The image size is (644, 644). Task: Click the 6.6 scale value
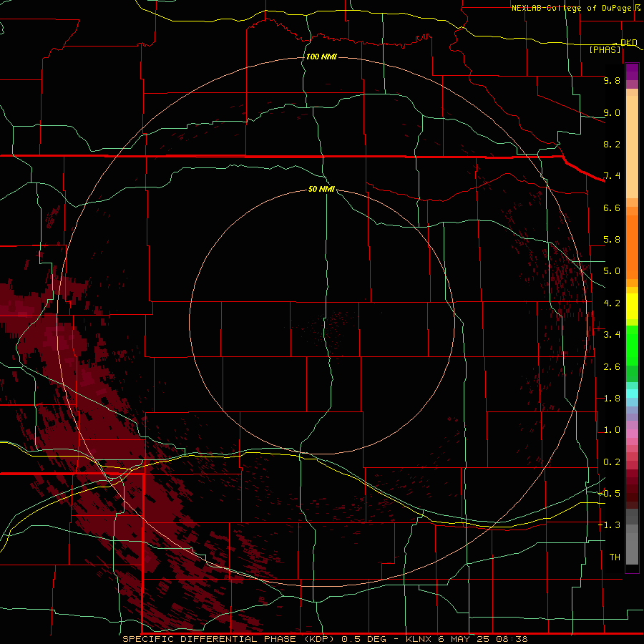[x=612, y=208]
